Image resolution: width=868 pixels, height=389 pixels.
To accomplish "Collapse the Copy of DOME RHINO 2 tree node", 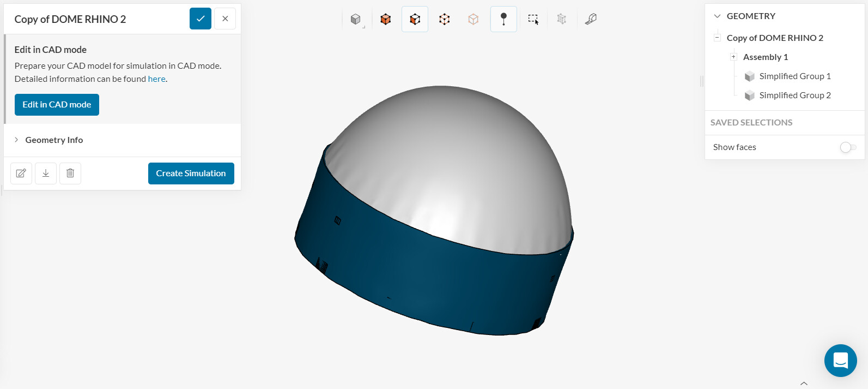I will coord(717,38).
